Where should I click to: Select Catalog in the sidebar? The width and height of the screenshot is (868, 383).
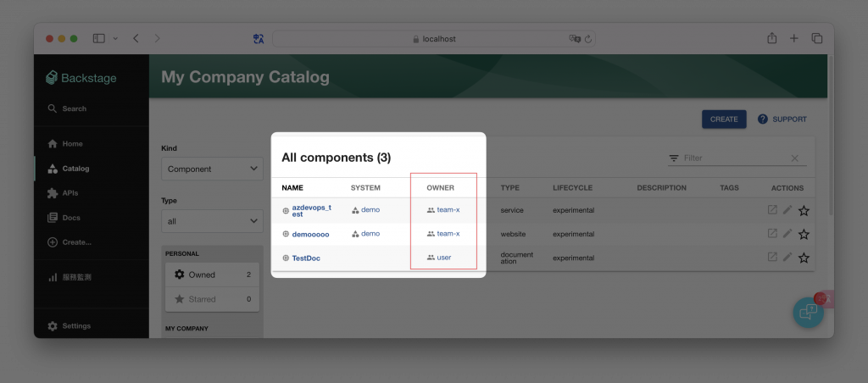[69, 169]
